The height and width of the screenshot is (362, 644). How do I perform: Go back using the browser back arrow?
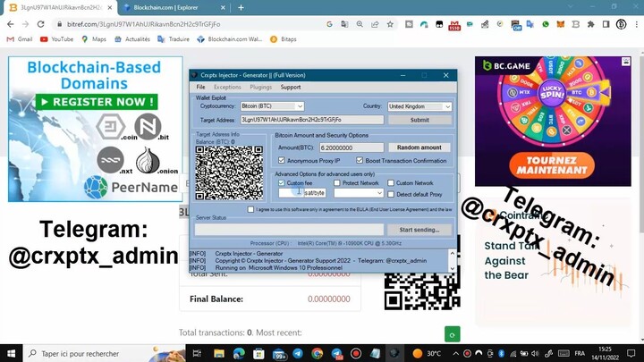10,24
